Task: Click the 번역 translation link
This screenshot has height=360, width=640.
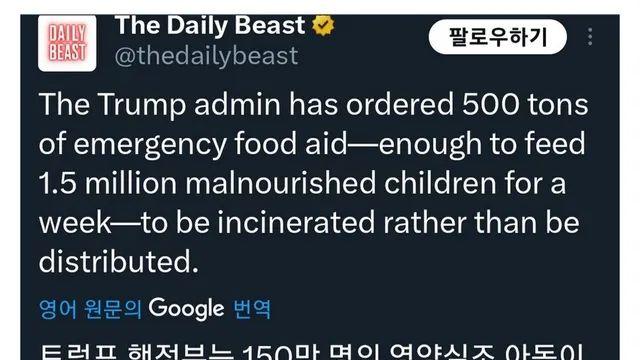Action: [x=252, y=309]
